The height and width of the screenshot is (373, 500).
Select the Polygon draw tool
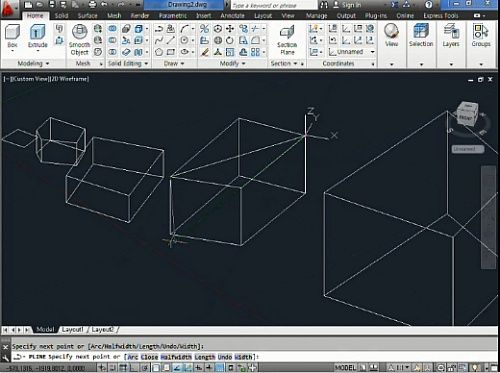(159, 52)
